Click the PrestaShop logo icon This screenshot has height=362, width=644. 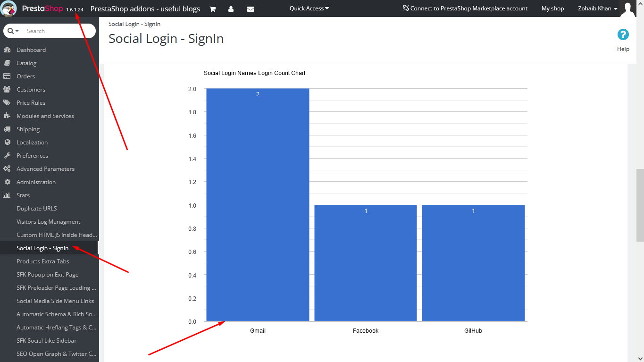pos(9,8)
